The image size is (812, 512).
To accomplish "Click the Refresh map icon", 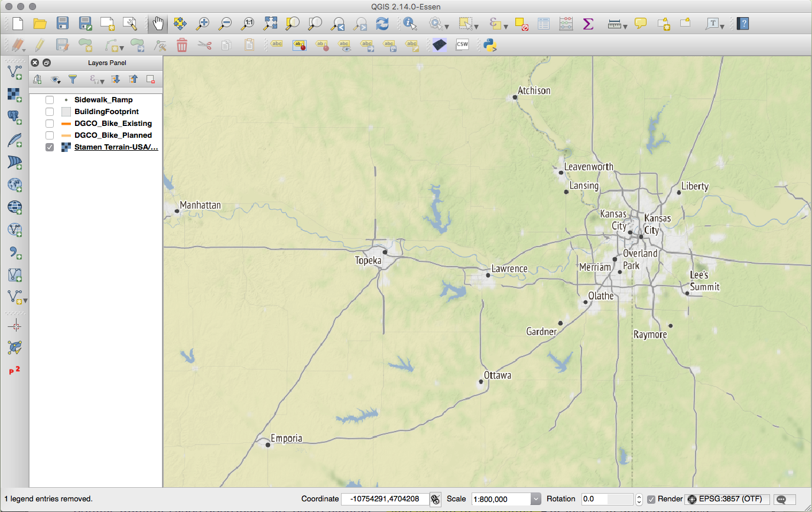I will point(383,24).
